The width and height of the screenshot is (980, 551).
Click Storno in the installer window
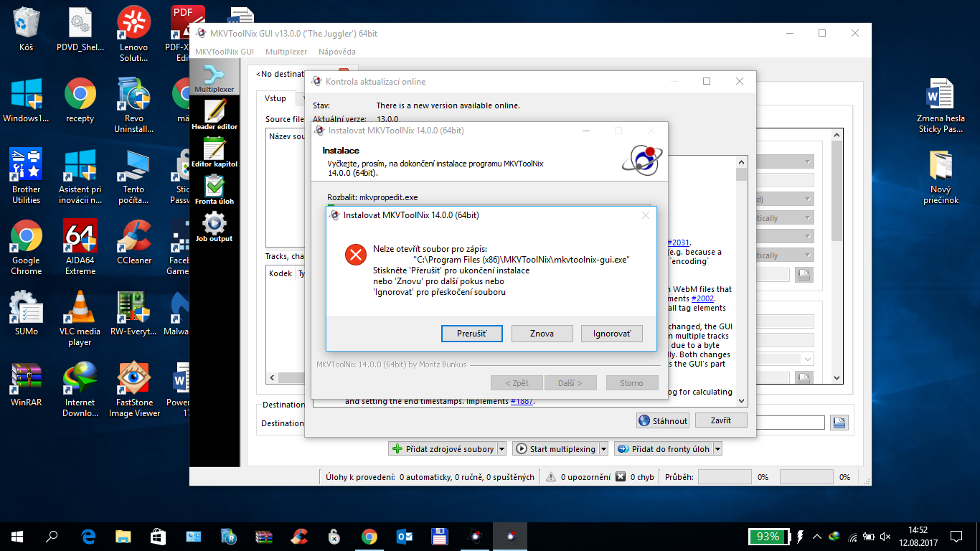632,383
